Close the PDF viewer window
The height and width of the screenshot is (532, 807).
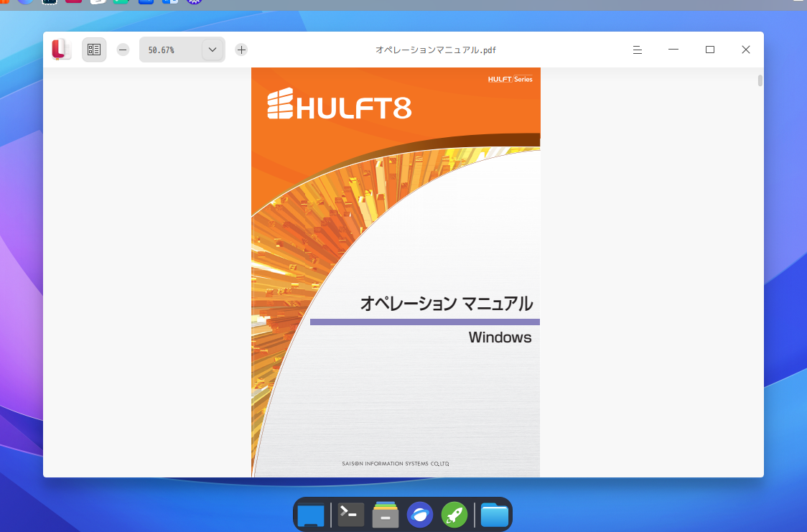[746, 50]
